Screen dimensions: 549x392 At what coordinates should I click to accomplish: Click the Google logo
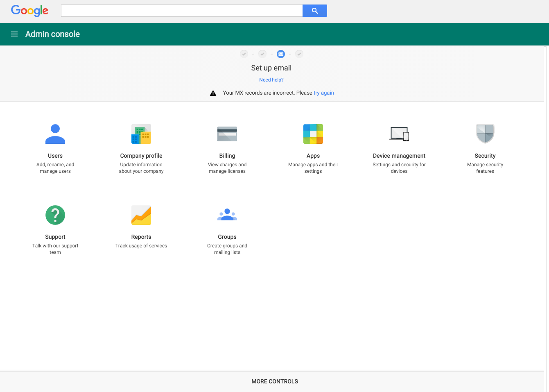click(29, 11)
